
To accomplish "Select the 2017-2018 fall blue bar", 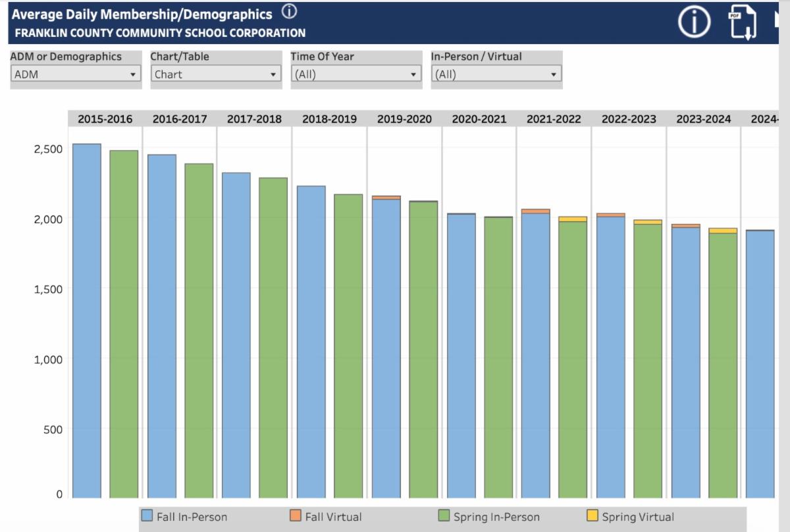I will (236, 335).
